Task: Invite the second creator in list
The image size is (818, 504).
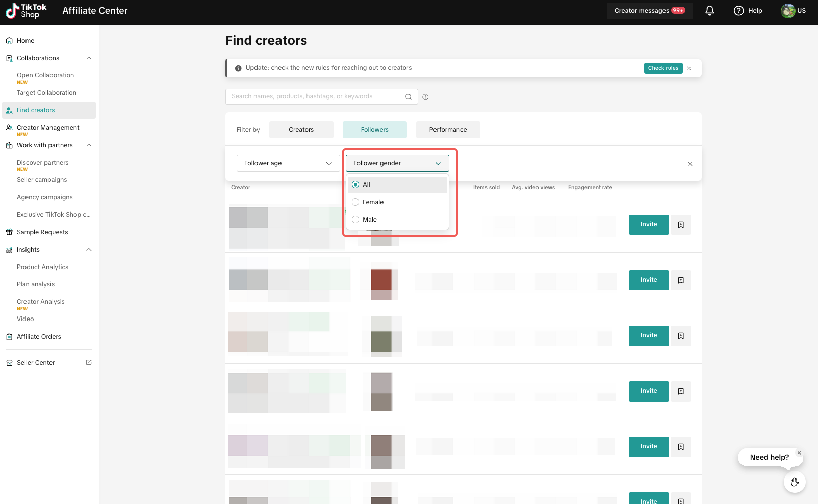Action: click(x=648, y=280)
